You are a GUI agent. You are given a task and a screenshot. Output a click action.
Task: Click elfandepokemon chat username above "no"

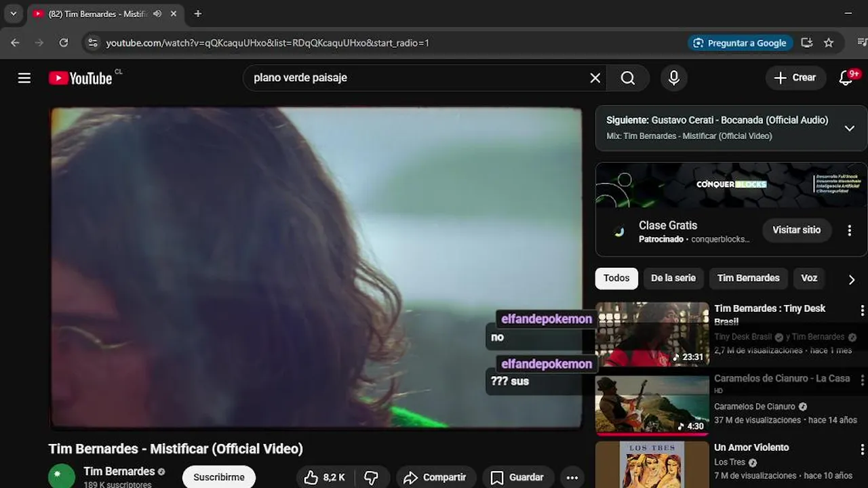(546, 319)
